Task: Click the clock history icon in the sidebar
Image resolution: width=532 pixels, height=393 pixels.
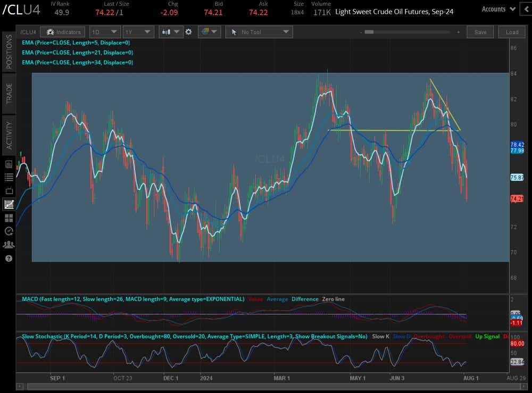Action: [x=8, y=231]
